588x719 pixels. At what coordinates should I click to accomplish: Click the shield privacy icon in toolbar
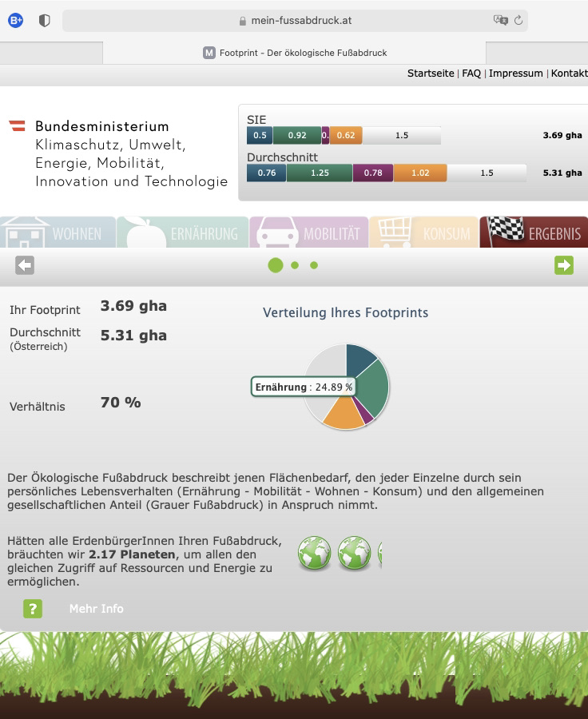coord(45,21)
